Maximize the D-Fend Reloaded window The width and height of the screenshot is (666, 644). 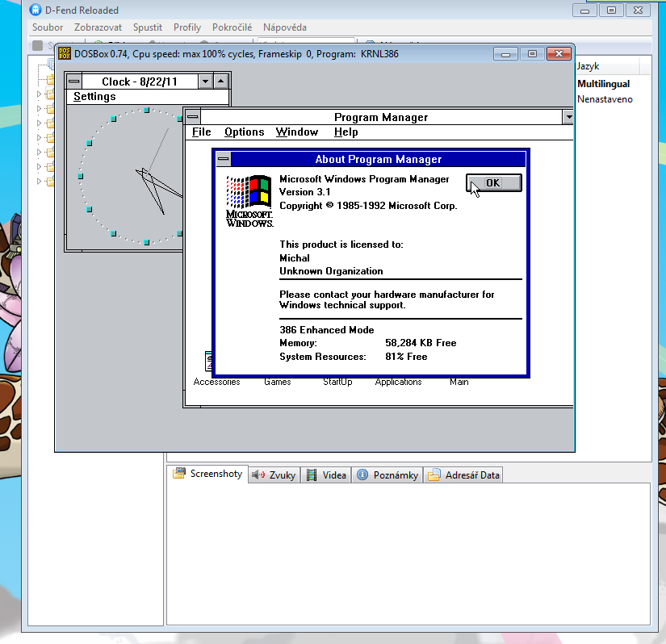point(611,10)
